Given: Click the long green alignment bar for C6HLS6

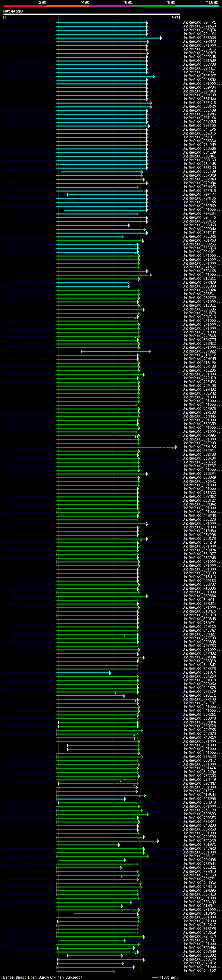Looking at the screenshot, I should [116, 447].
